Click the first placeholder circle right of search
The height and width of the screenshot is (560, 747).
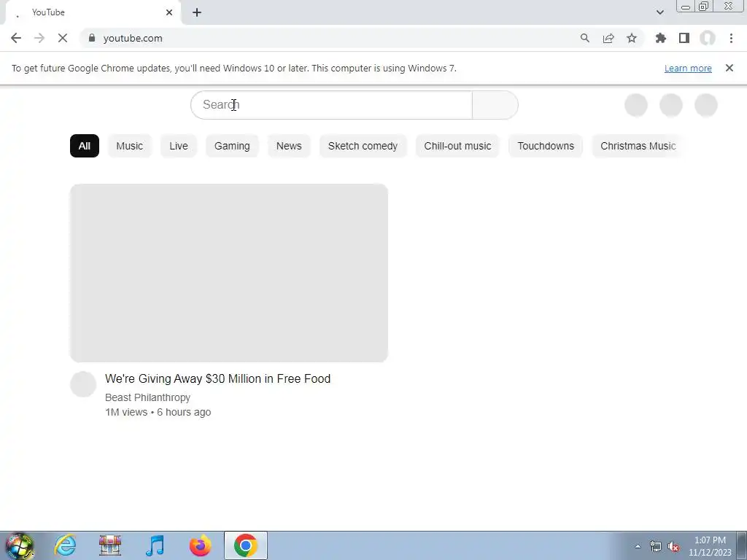coord(636,105)
